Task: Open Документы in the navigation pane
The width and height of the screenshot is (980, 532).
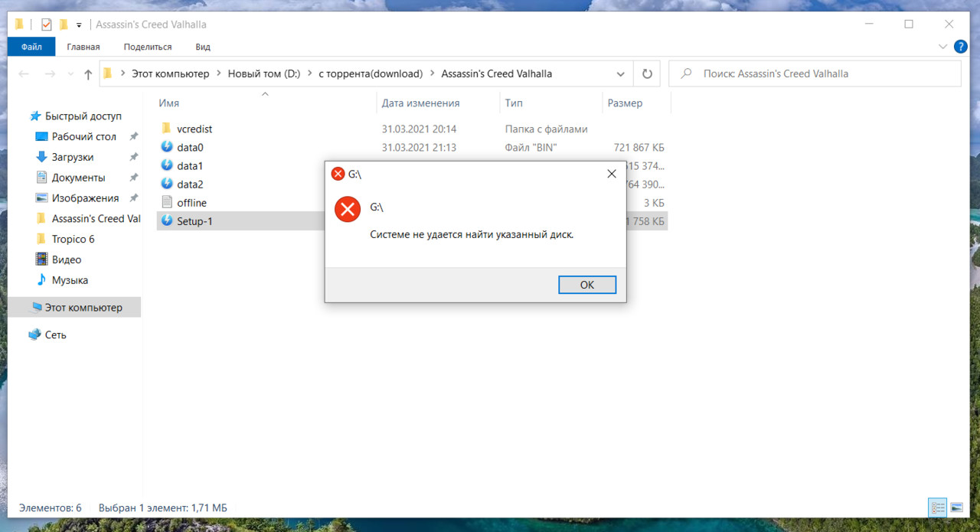Action: (x=78, y=178)
